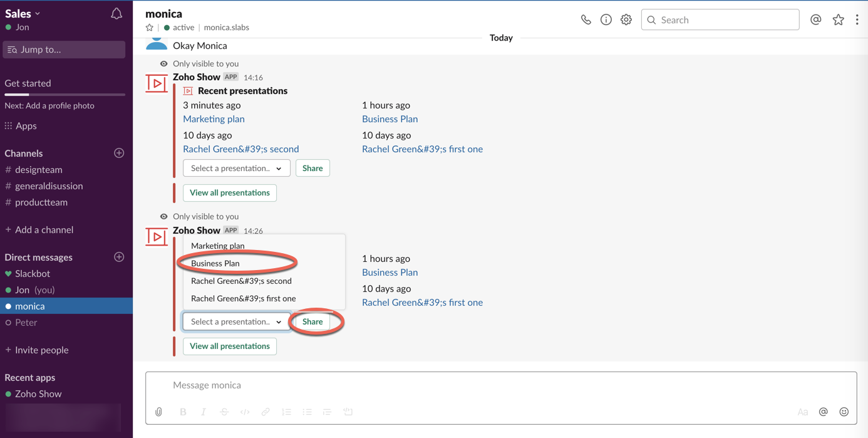Viewport: 868px width, 438px height.
Task: Toggle bold formatting in message box
Action: point(183,412)
